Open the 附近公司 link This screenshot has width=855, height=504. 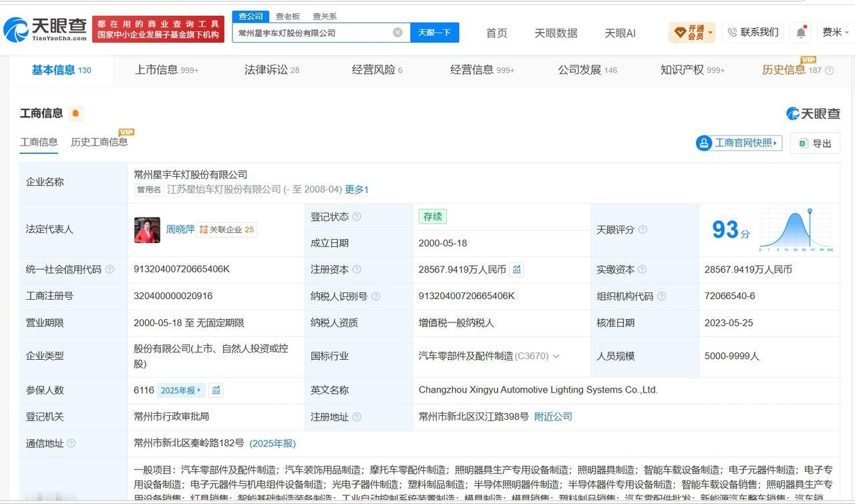coord(553,417)
